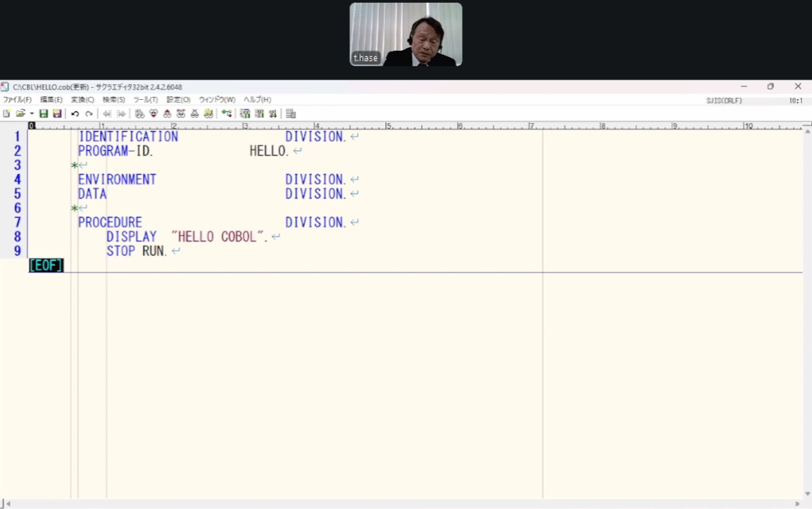This screenshot has width=812, height=509.
Task: Click the horizontal scrollbar right arrow
Action: click(798, 504)
